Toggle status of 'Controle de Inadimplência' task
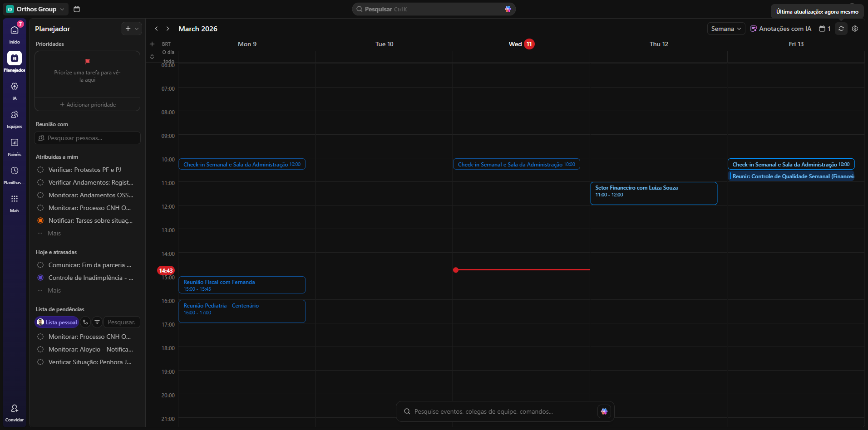This screenshot has height=430, width=868. (40, 278)
